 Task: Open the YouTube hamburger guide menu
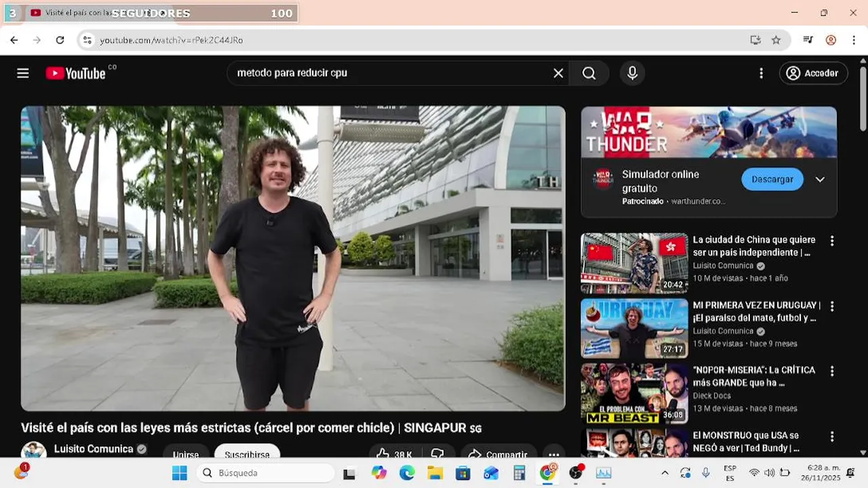pyautogui.click(x=23, y=73)
